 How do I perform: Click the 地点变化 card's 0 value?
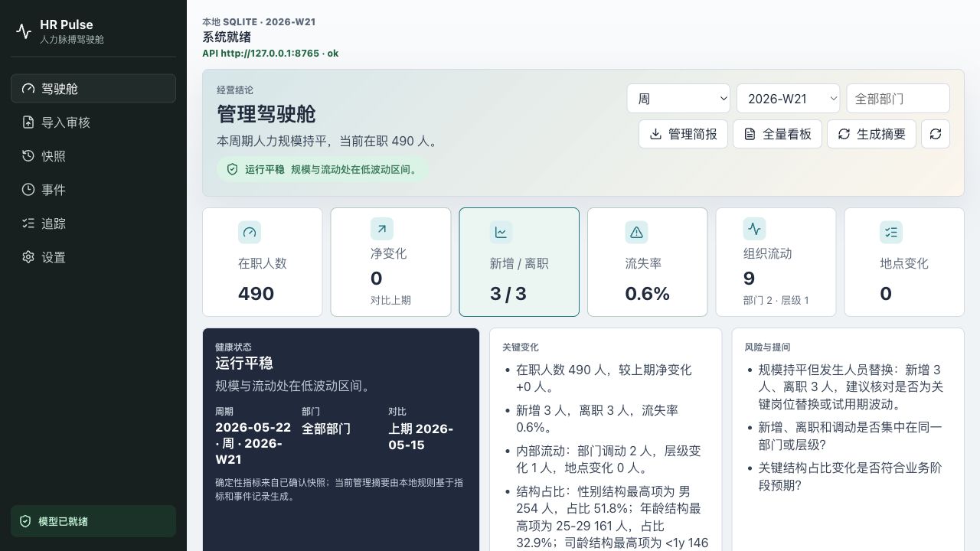(x=886, y=294)
